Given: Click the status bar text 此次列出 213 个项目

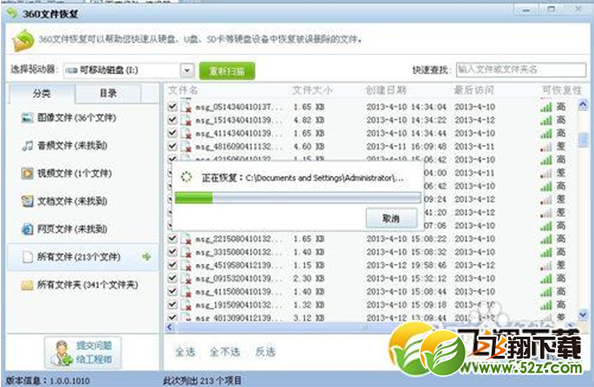Looking at the screenshot, I should point(202,381).
